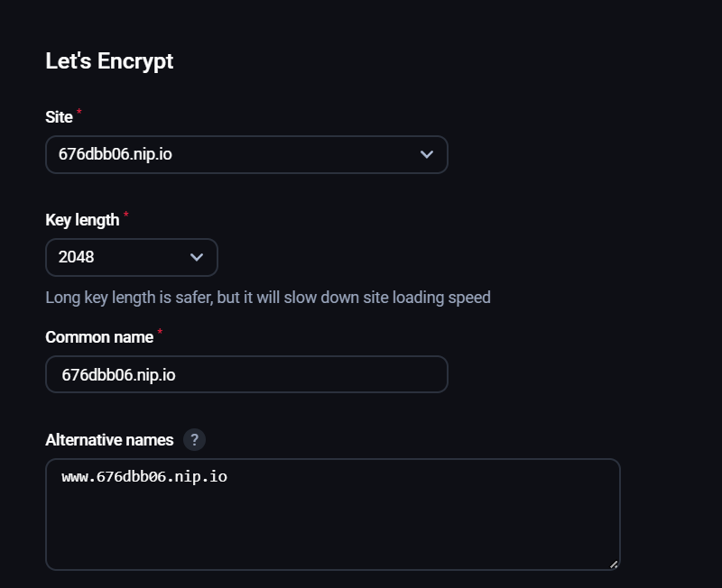Image resolution: width=722 pixels, height=588 pixels.
Task: Place cursor on the www.676dbb06.nip.io line
Action: click(x=144, y=476)
